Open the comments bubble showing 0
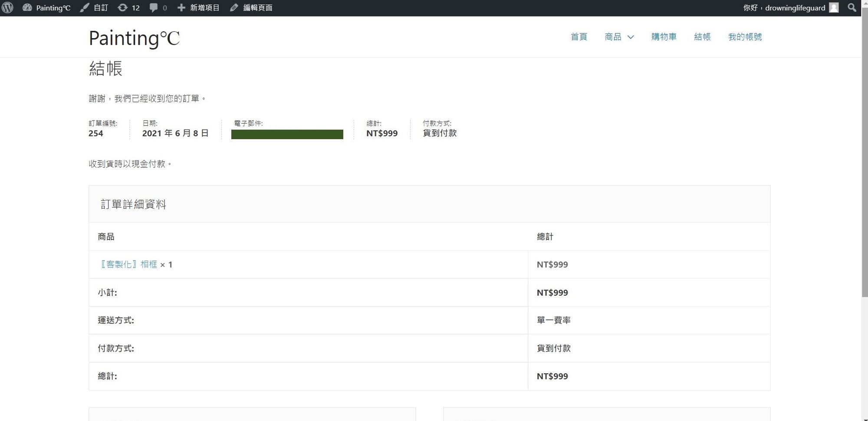The width and height of the screenshot is (868, 421). point(158,8)
